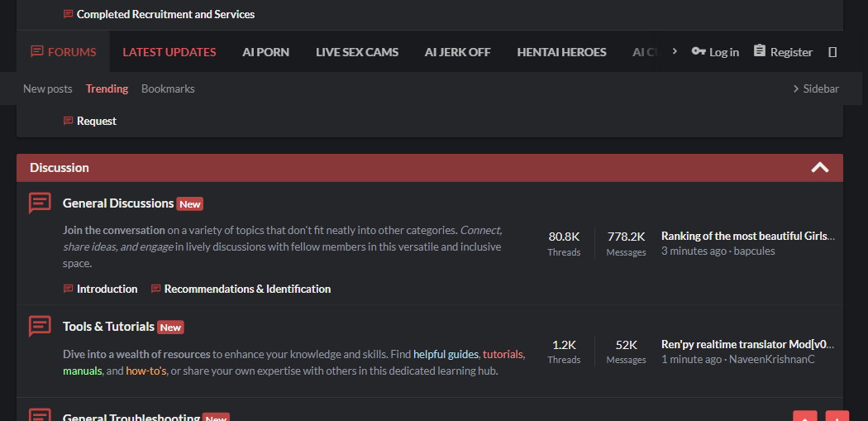View the bapcules user profile
Image resolution: width=868 pixels, height=421 pixels.
pos(754,251)
